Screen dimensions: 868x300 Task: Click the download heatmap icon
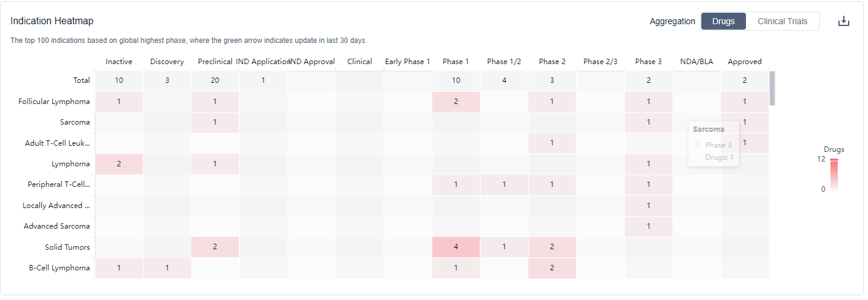844,21
